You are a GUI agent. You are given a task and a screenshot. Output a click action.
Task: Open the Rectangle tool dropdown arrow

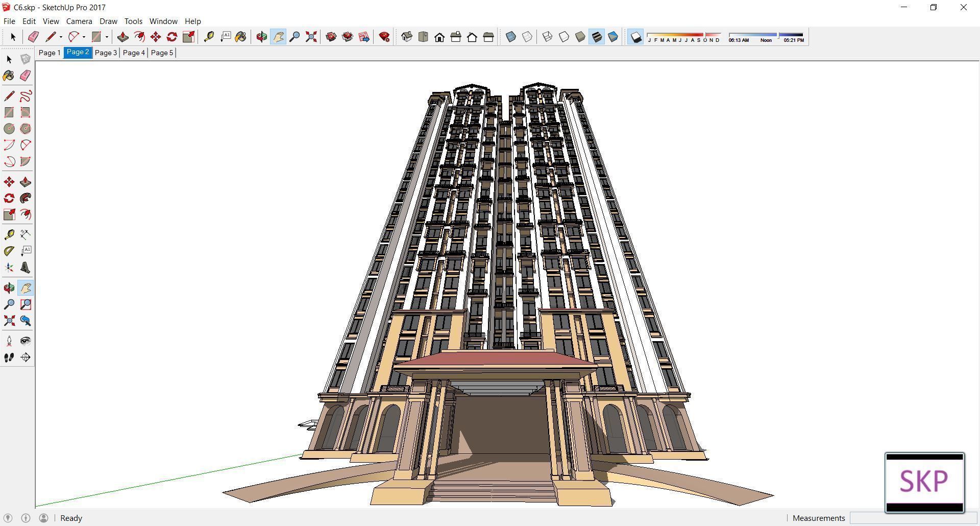pos(106,37)
